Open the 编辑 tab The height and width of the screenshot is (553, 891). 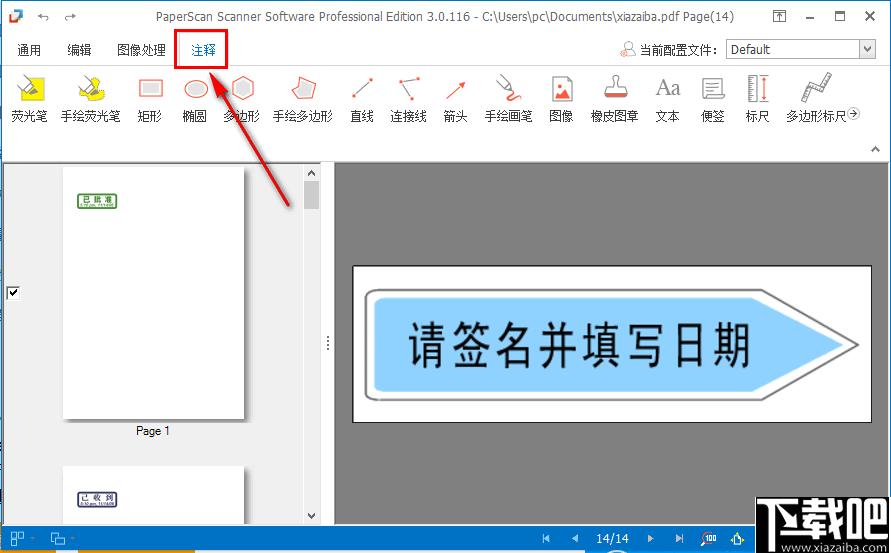pos(79,50)
